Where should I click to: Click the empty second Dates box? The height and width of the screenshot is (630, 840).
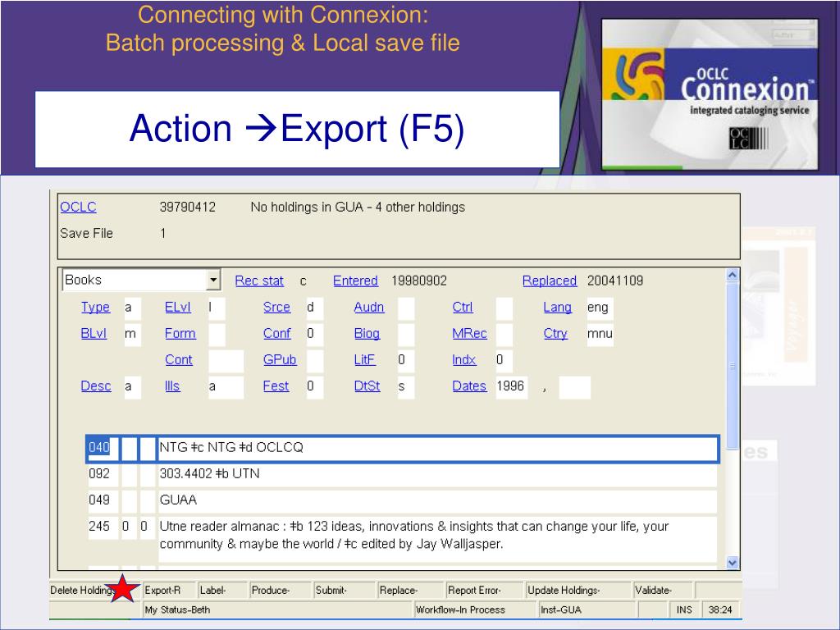(x=574, y=387)
